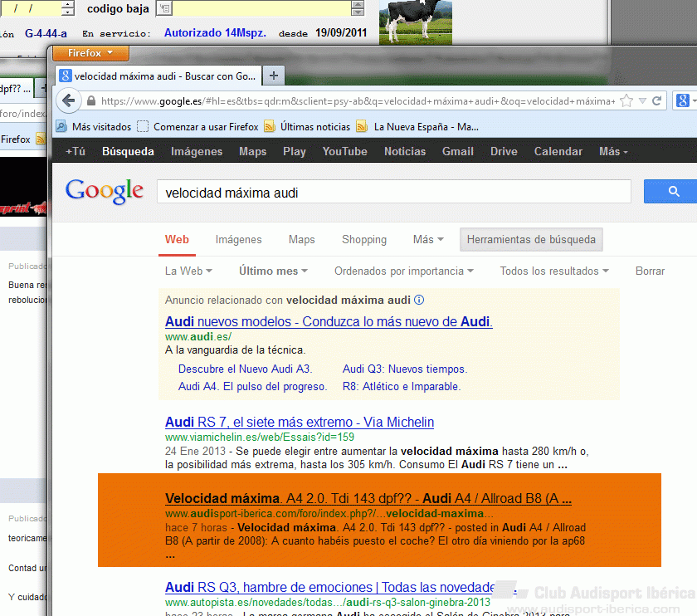The image size is (697, 616).
Task: Switch to the Maps results tab
Action: click(x=301, y=239)
